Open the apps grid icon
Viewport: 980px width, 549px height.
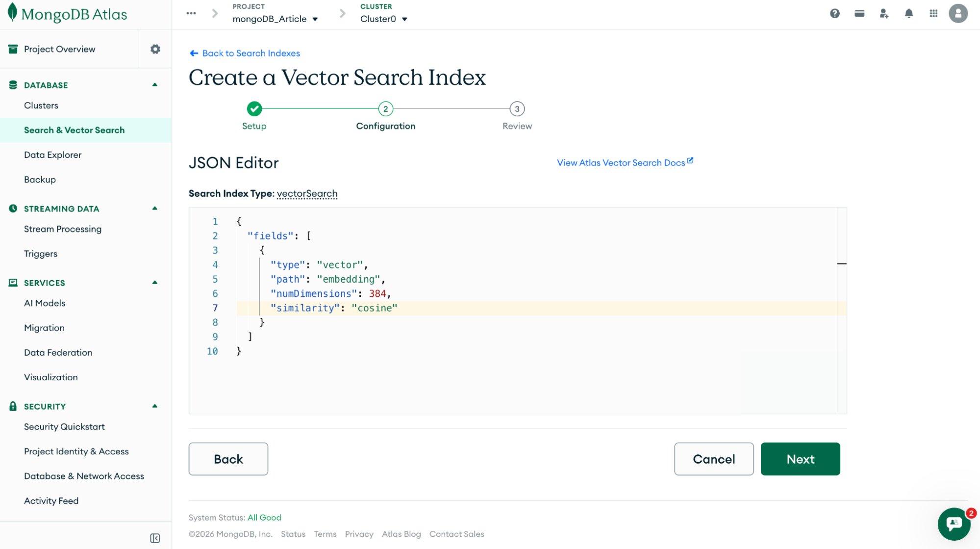933,14
